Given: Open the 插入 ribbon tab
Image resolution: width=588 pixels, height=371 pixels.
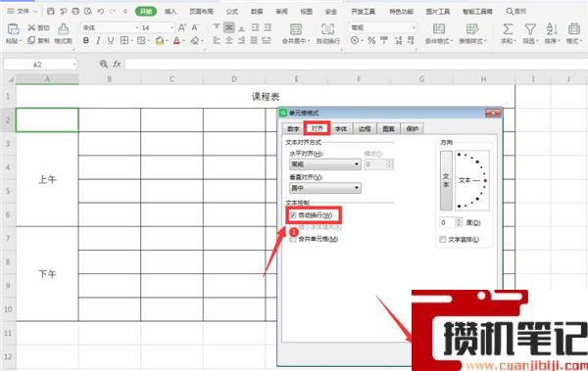Looking at the screenshot, I should [x=171, y=12].
